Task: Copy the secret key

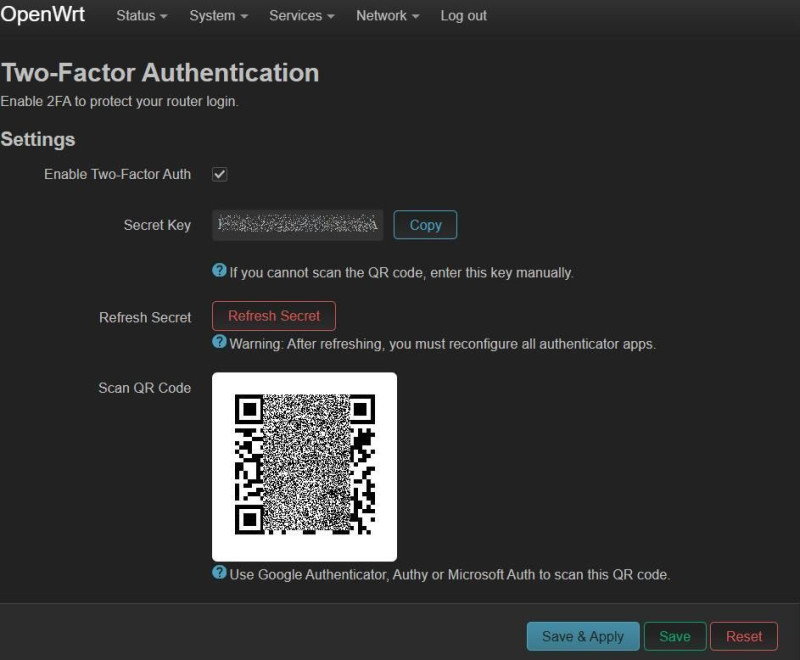Action: point(425,225)
